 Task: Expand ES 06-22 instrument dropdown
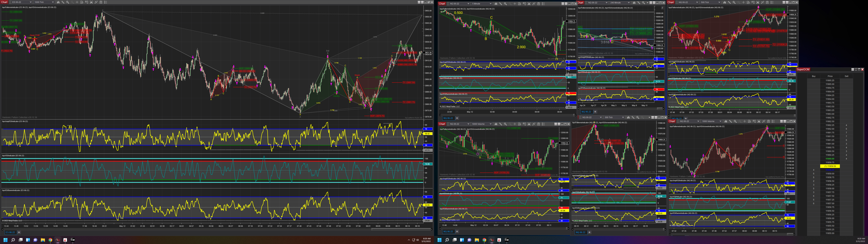[x=31, y=2]
